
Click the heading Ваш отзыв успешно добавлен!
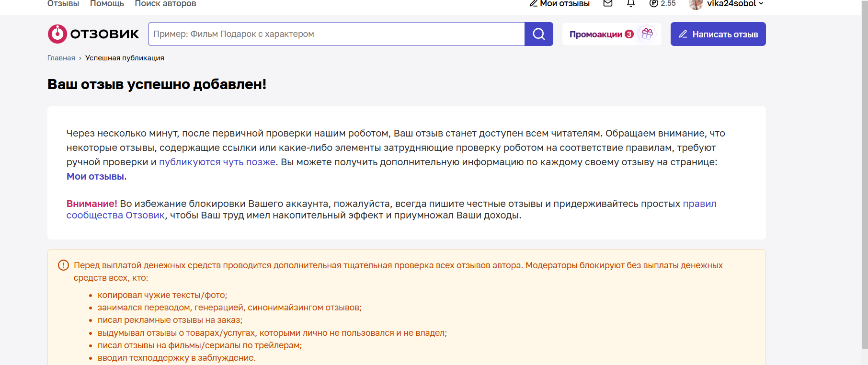(157, 84)
